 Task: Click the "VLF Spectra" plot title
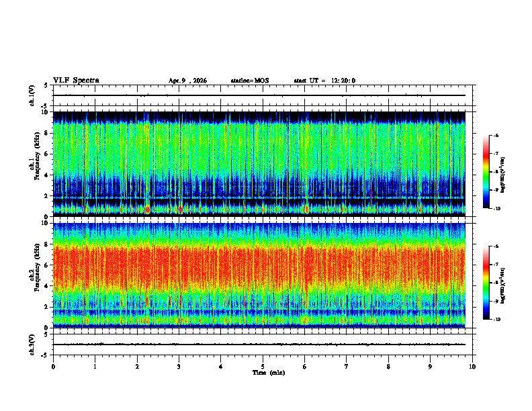click(x=76, y=81)
